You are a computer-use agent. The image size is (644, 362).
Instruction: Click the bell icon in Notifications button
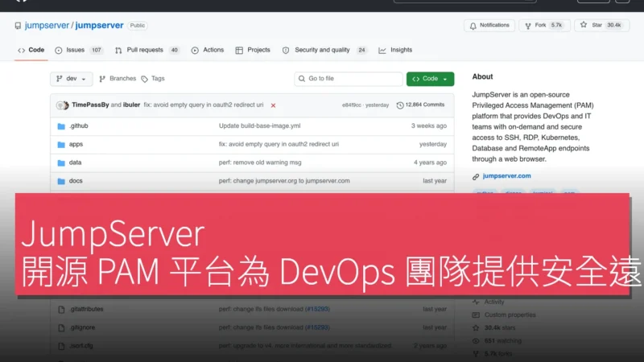473,26
